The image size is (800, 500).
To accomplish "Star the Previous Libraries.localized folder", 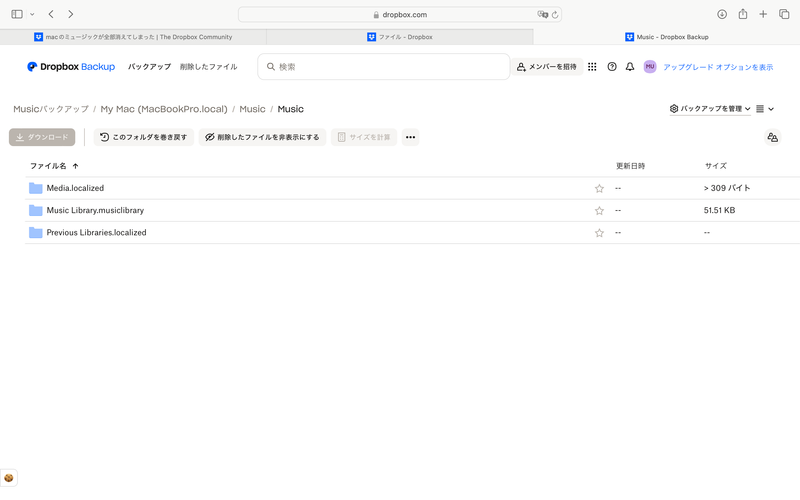I will click(x=599, y=233).
